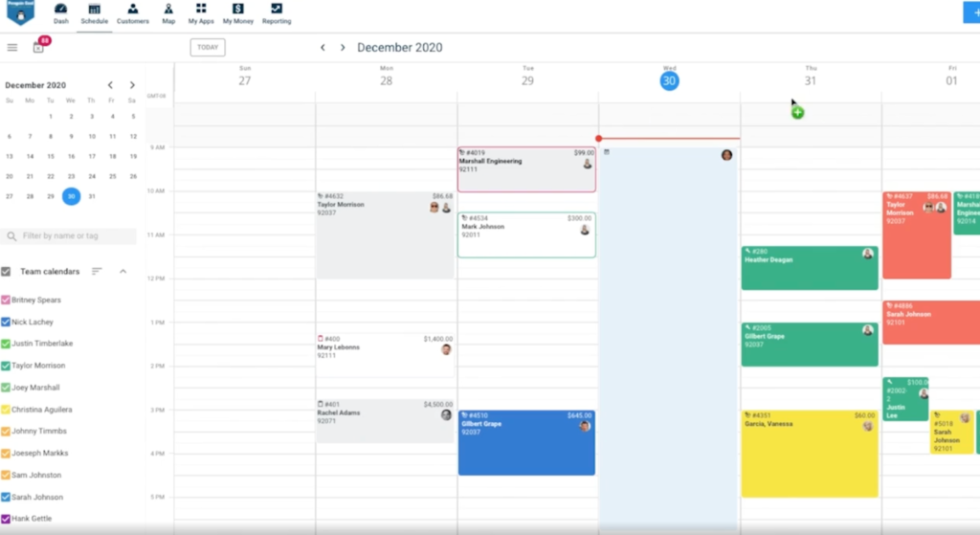The height and width of the screenshot is (535, 980).
Task: Open the Reporting section
Action: pos(277,13)
